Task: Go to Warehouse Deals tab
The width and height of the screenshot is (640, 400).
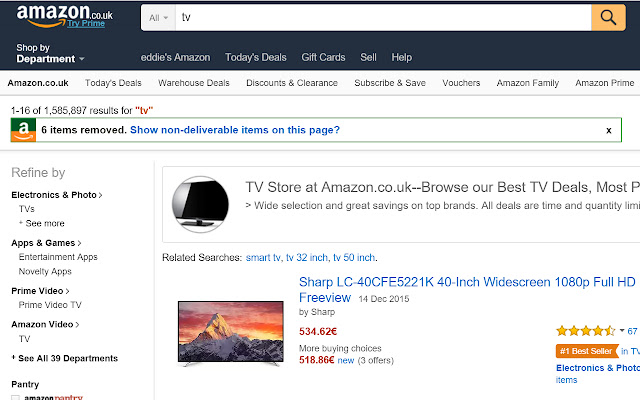Action: click(194, 83)
